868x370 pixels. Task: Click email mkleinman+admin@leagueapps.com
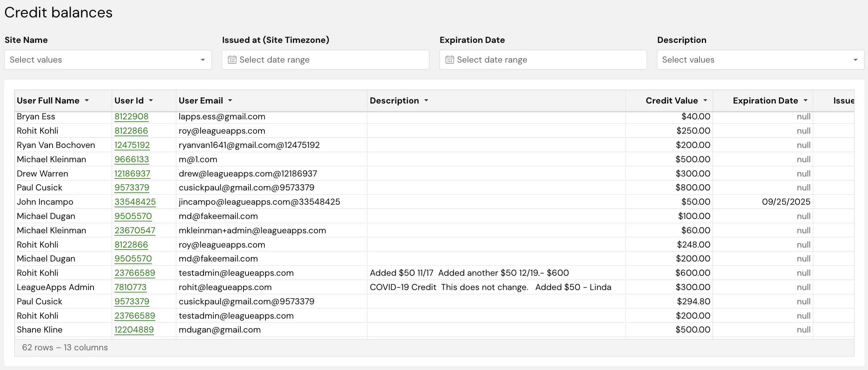click(x=252, y=231)
